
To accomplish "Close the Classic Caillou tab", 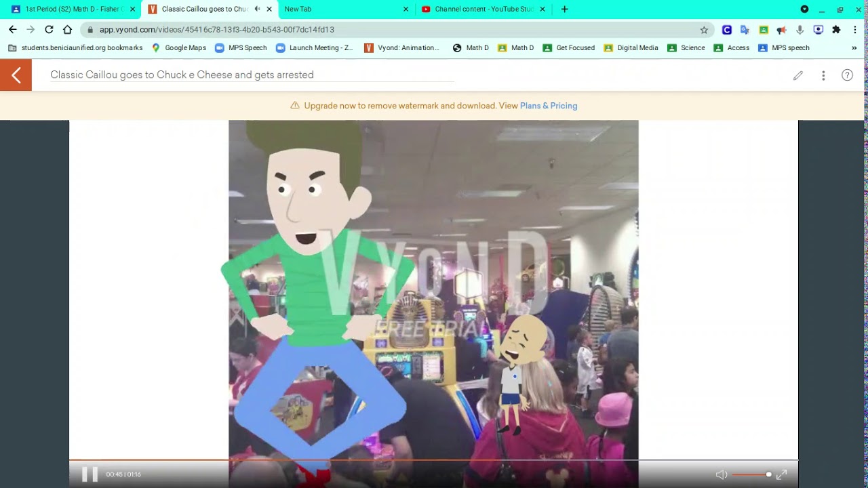I will (269, 9).
